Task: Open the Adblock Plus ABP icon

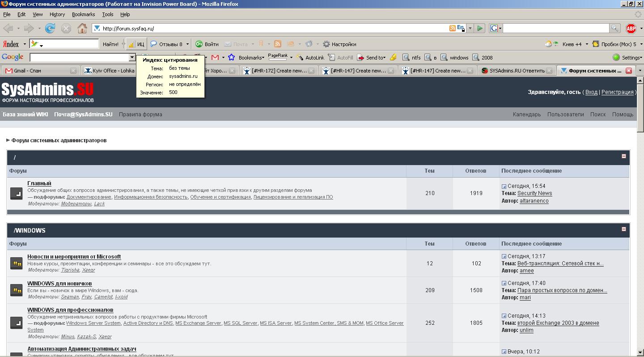Action: [631, 28]
